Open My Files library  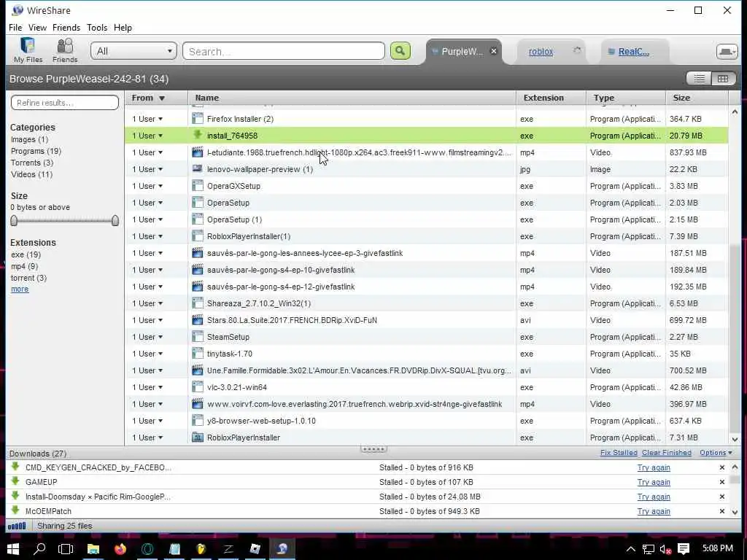(28, 50)
